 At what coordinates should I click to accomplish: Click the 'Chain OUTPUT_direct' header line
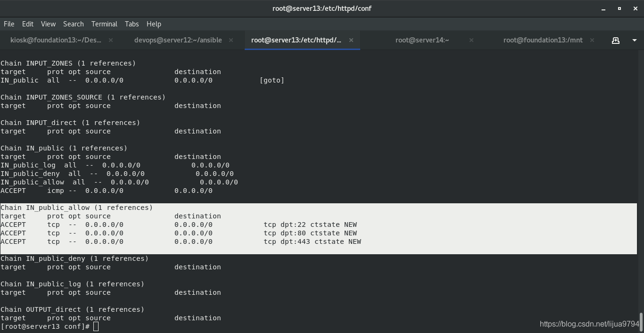[73, 309]
